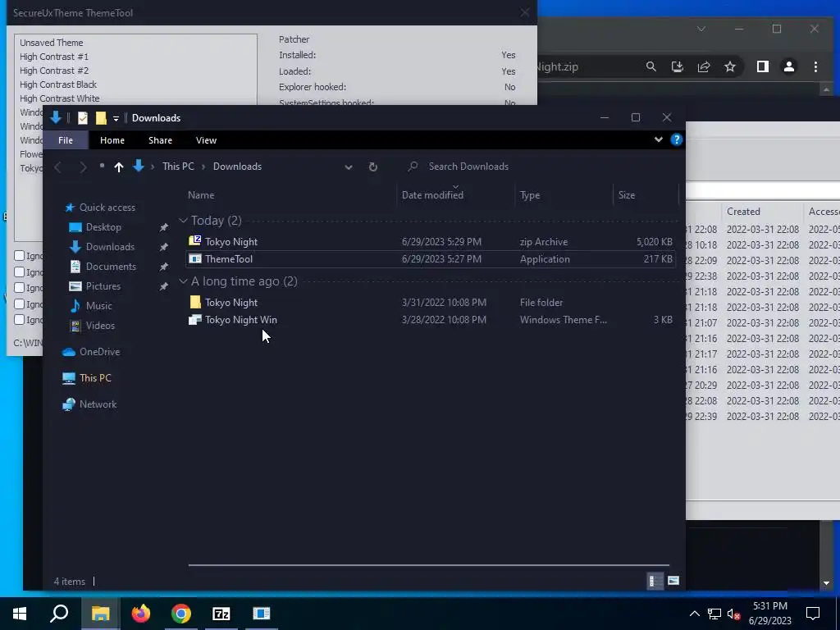Click Chrome bookmark star icon
840x630 pixels.
tap(729, 66)
